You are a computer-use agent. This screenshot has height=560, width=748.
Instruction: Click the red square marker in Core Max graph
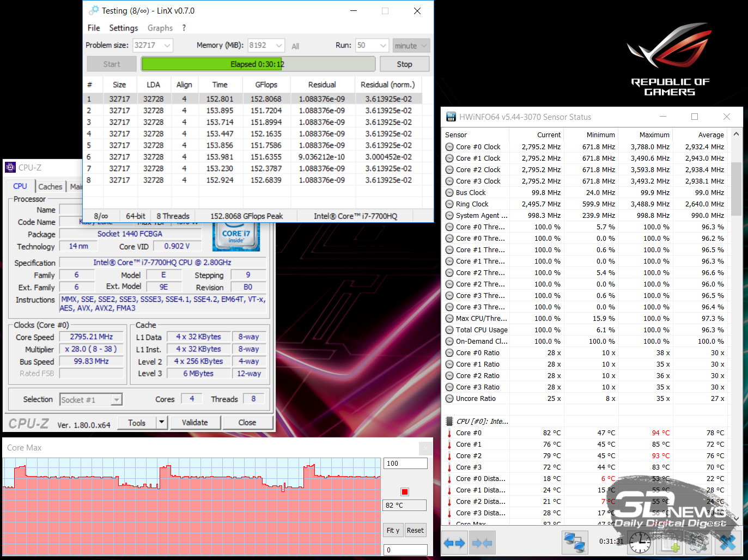404,491
